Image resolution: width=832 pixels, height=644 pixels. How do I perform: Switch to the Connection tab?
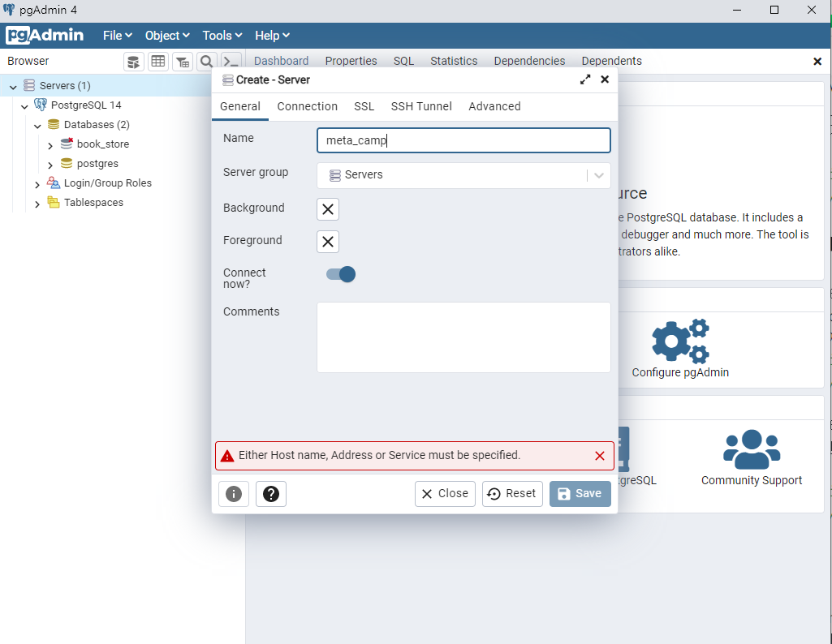point(307,106)
